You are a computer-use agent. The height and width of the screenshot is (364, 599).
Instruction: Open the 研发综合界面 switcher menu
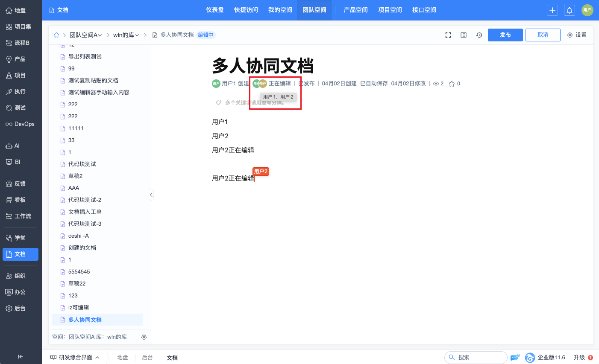click(75, 358)
